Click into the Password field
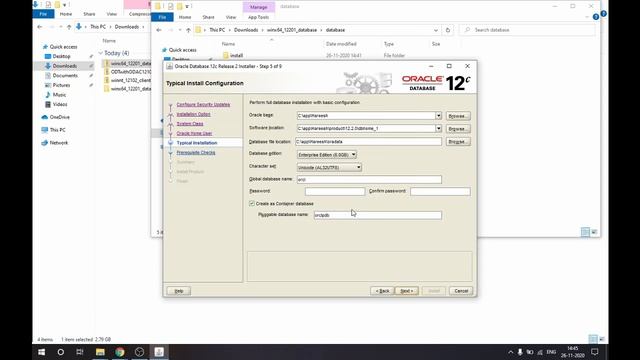The image size is (640, 360). [335, 191]
